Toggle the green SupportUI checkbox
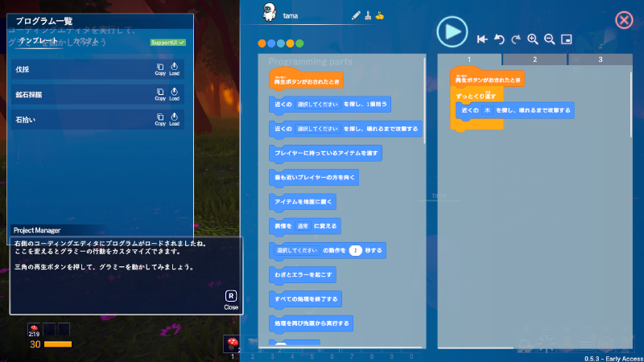This screenshot has width=644, height=362. 168,42
